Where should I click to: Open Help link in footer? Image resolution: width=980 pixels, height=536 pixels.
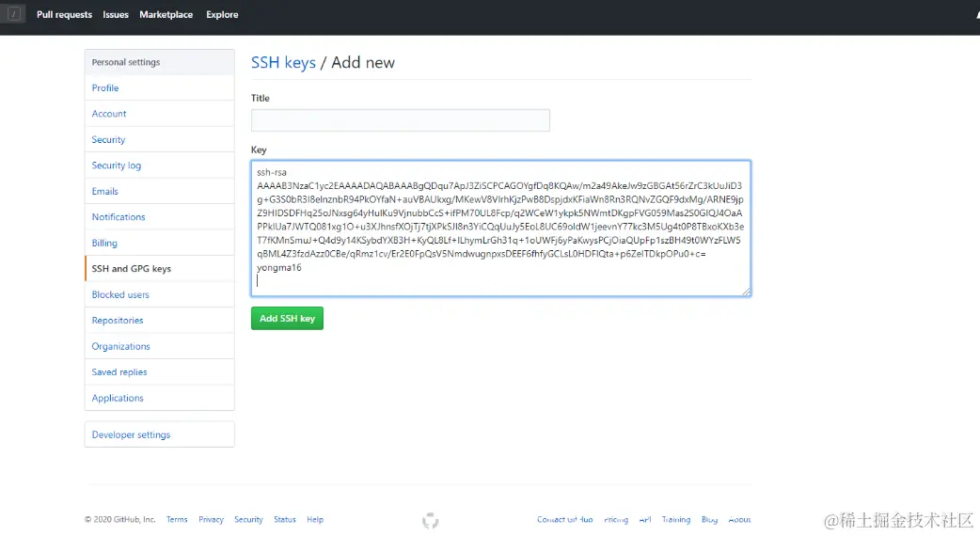315,520
